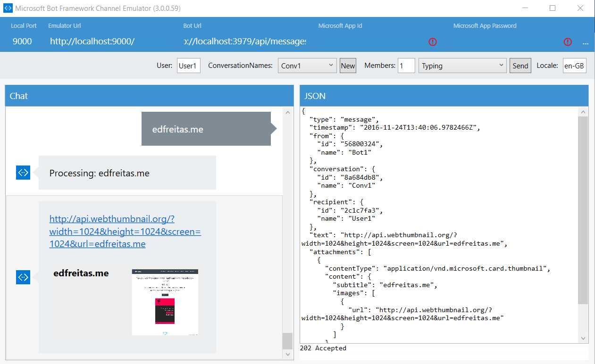Open the ellipsis settings menu in header
Image resolution: width=595 pixels, height=364 pixels.
[x=586, y=43]
